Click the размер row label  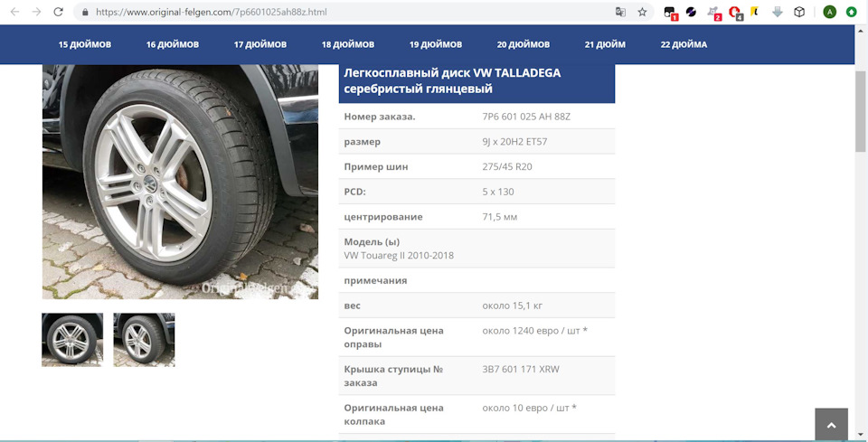tap(362, 142)
